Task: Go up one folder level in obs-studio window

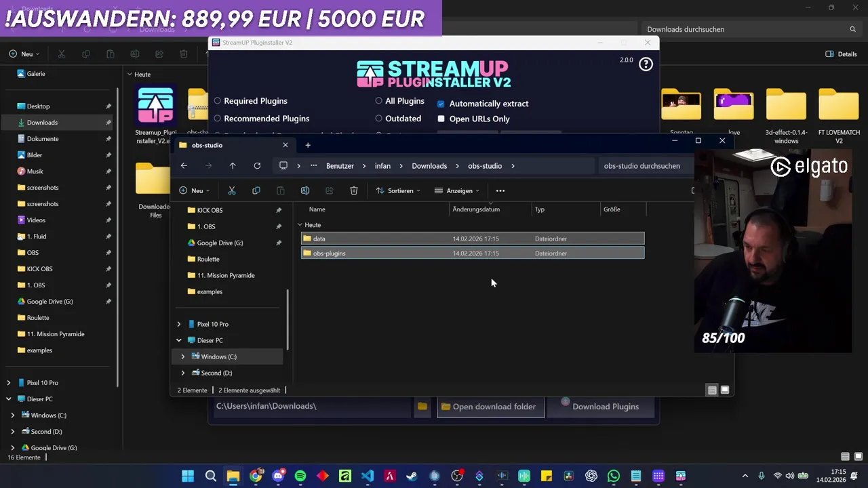Action: point(233,165)
